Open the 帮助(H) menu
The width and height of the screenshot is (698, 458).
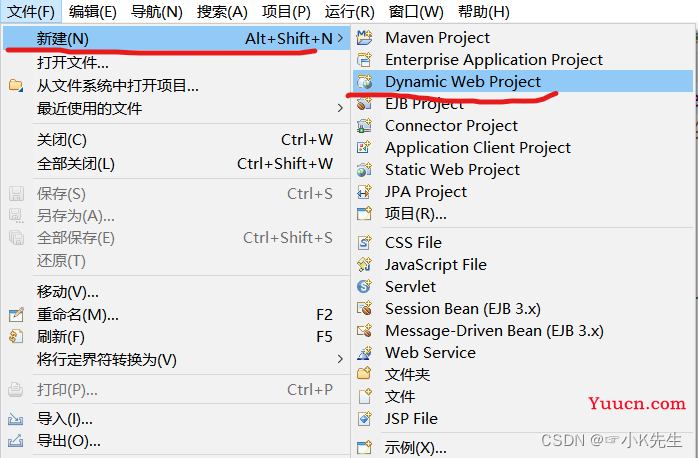[x=483, y=12]
